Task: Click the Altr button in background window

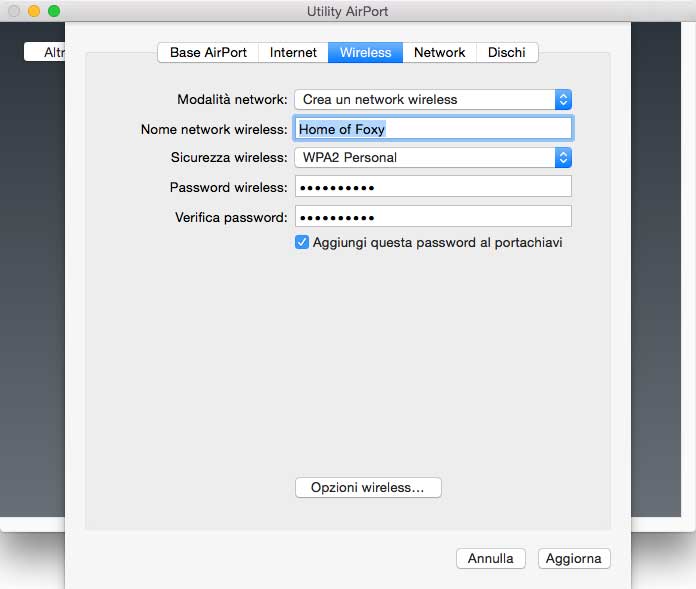Action: (x=45, y=52)
